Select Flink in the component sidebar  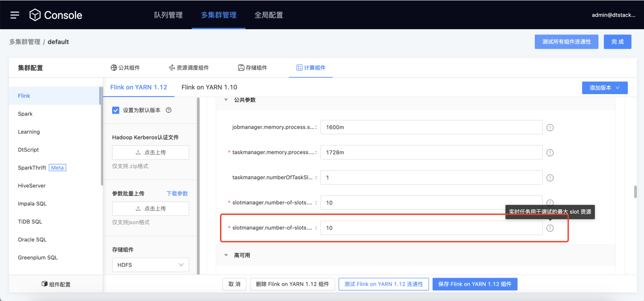pos(54,96)
